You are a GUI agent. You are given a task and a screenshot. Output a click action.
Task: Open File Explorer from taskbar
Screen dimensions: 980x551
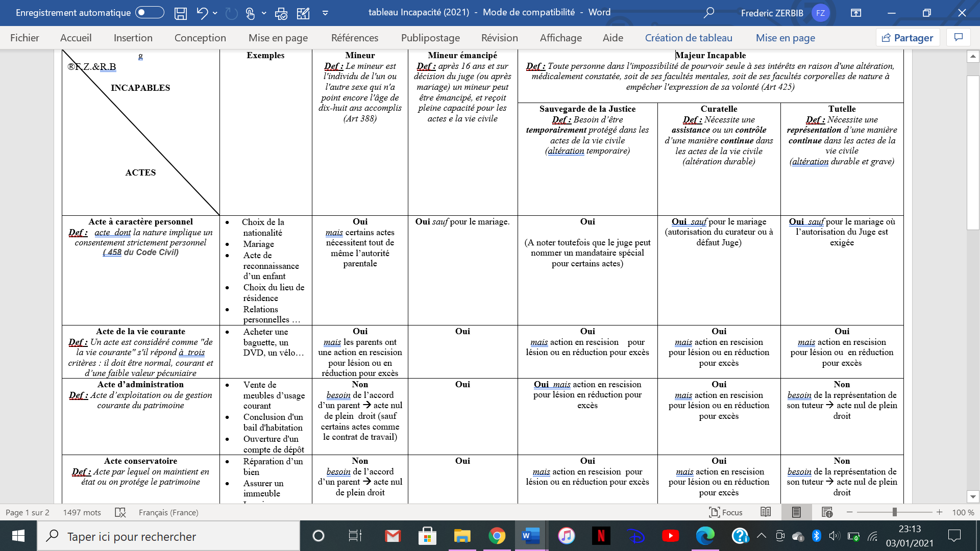tap(462, 536)
